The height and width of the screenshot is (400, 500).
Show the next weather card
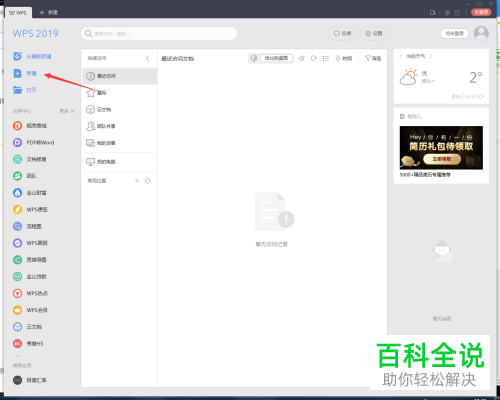[431, 56]
